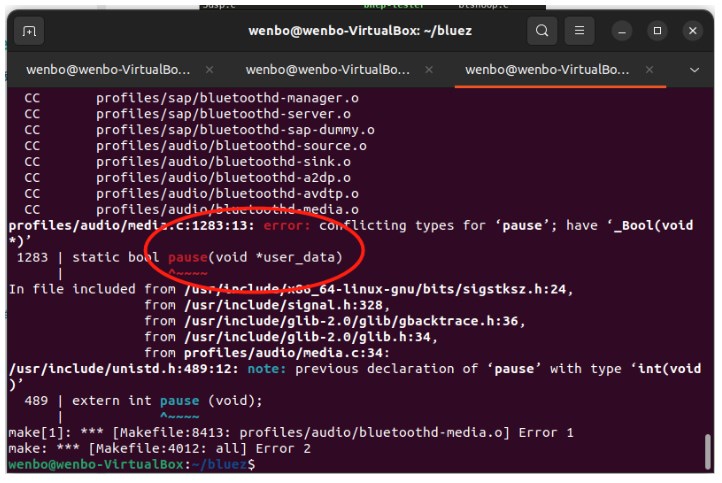Image resolution: width=722 pixels, height=483 pixels.
Task: Select the third active wenbo@wenbo-VirtualBo... tab
Action: coord(547,70)
